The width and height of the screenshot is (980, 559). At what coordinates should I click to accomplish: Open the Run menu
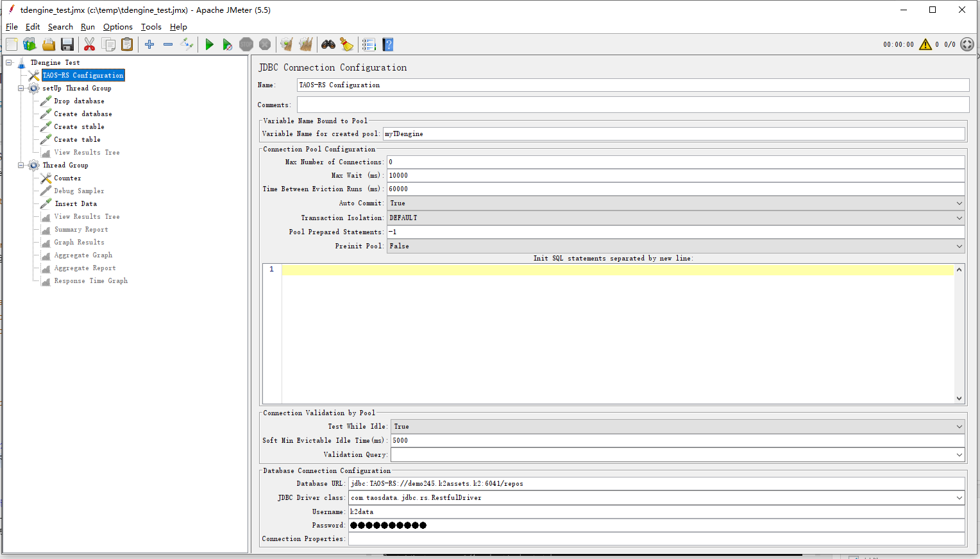87,27
